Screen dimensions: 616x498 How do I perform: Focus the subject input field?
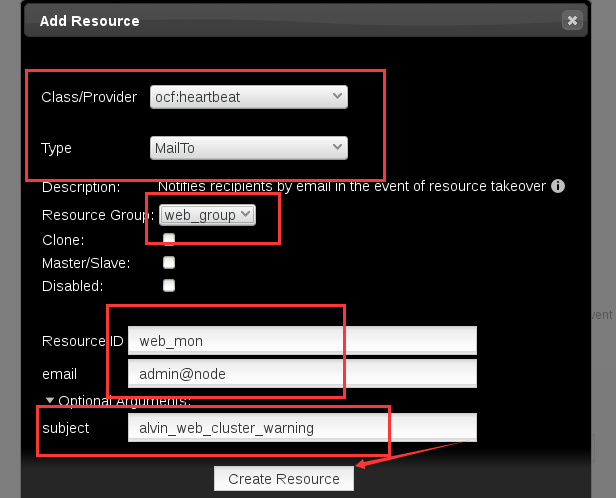[302, 427]
